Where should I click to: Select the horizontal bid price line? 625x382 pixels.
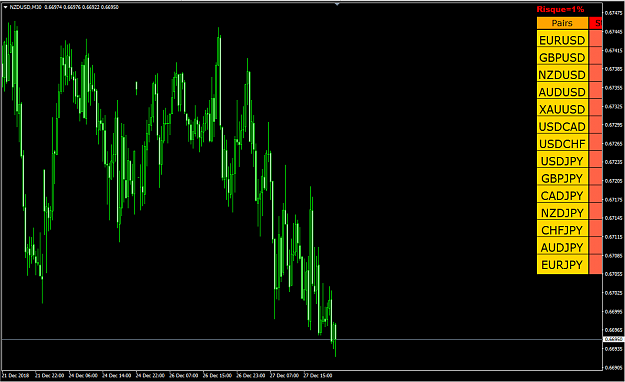pyautogui.click(x=301, y=340)
